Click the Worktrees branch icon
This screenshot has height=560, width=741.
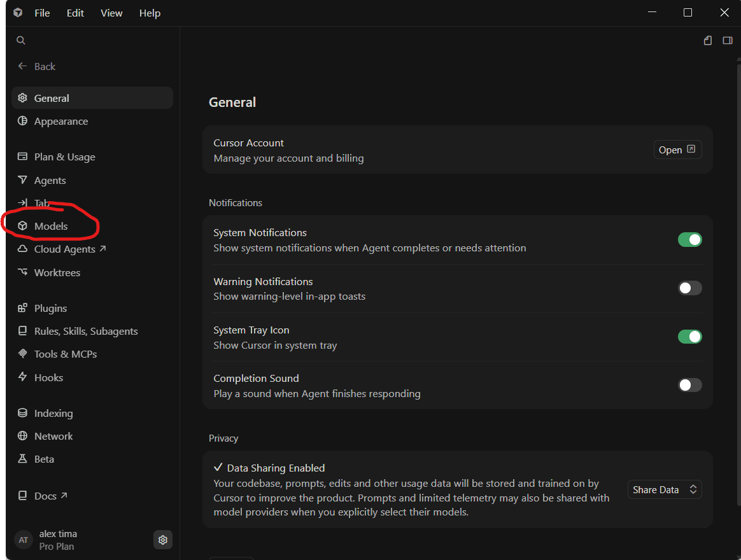click(x=22, y=272)
